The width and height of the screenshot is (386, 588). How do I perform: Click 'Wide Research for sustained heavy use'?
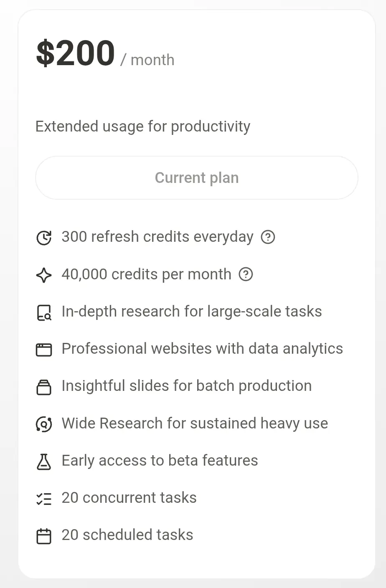coord(195,423)
